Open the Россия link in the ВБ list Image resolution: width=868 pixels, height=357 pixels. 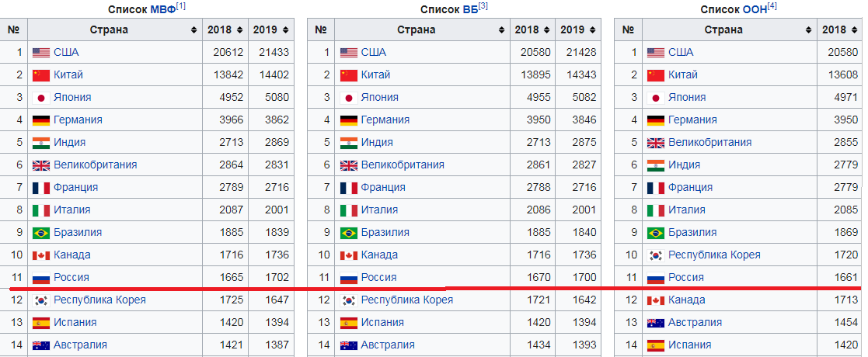(x=378, y=278)
